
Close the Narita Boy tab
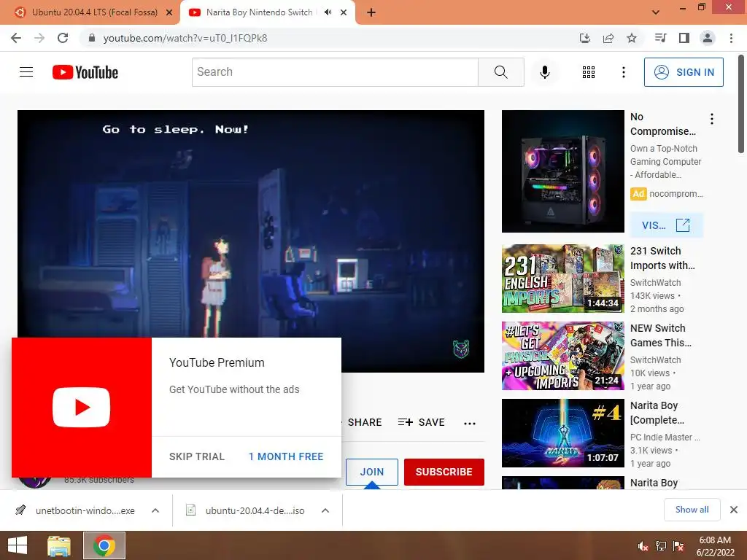tap(344, 12)
